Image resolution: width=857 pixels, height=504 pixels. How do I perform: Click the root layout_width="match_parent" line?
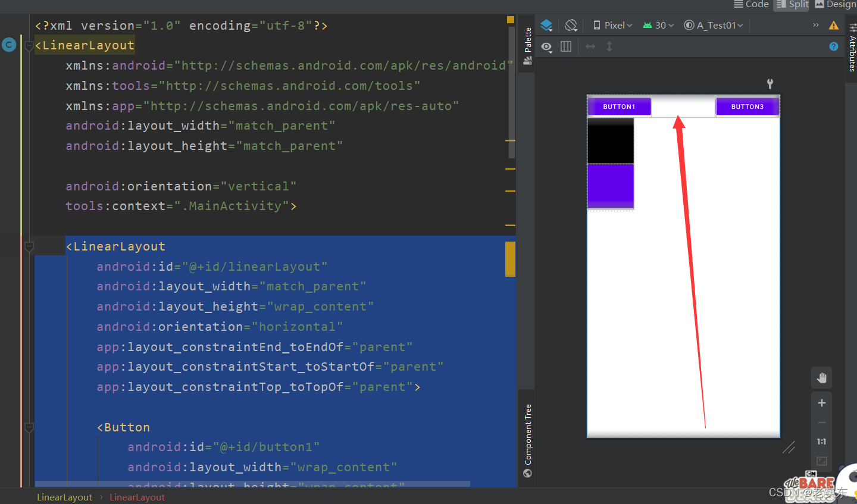pos(200,126)
